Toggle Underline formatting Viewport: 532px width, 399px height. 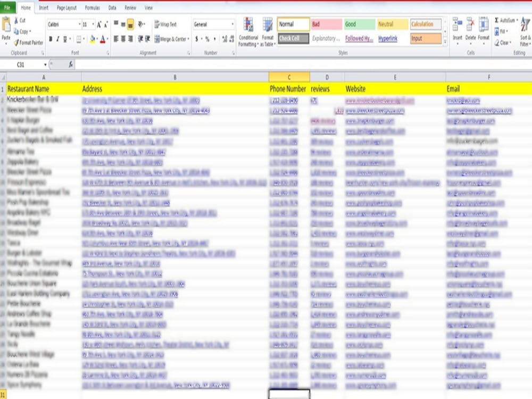coord(65,39)
